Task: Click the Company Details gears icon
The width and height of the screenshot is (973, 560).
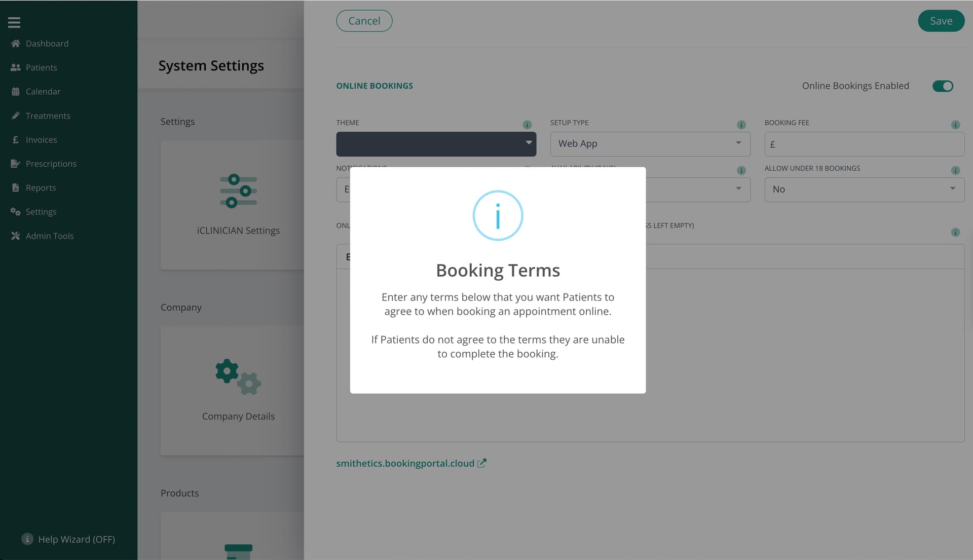Action: [238, 377]
